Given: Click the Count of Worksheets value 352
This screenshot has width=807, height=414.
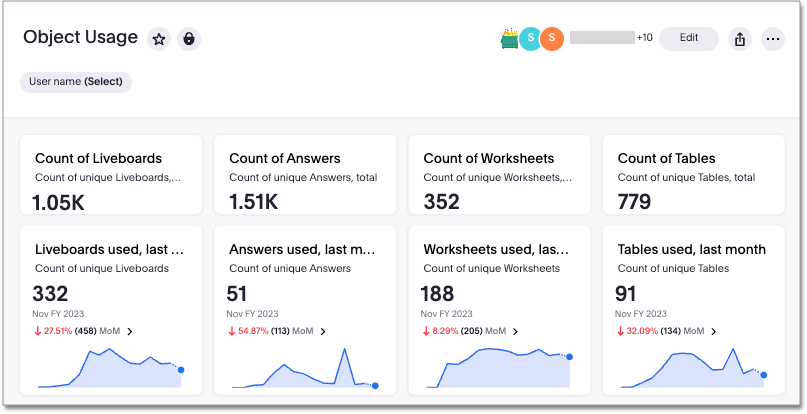Looking at the screenshot, I should (442, 202).
